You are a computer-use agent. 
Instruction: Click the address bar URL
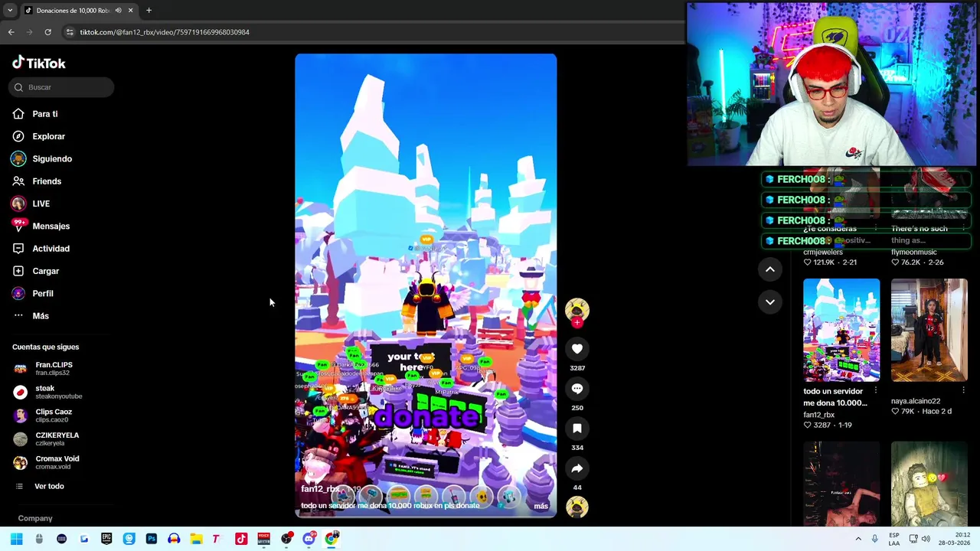165,32
